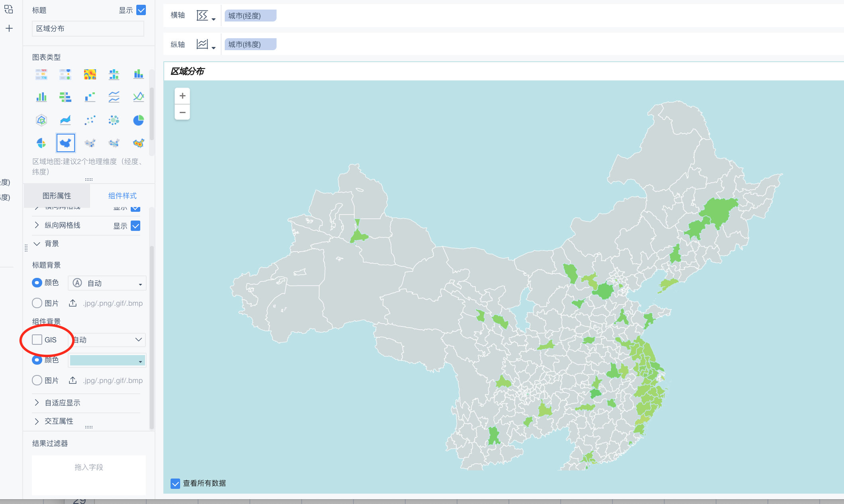Uncheck 查看所有数据 checkbox
Image resolution: width=844 pixels, height=504 pixels.
tap(175, 483)
